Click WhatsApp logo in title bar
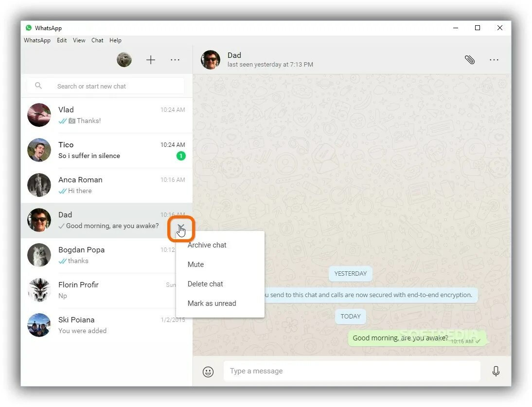532x407 pixels. [x=29, y=28]
